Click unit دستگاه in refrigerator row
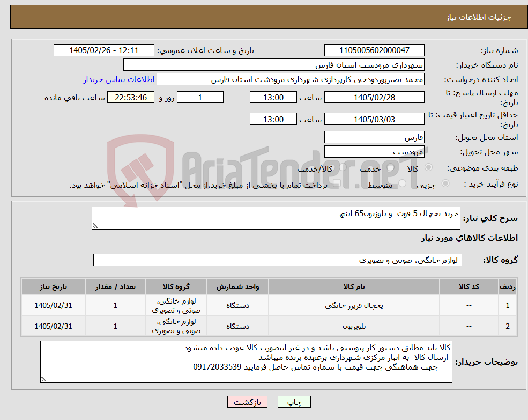 click(x=237, y=305)
